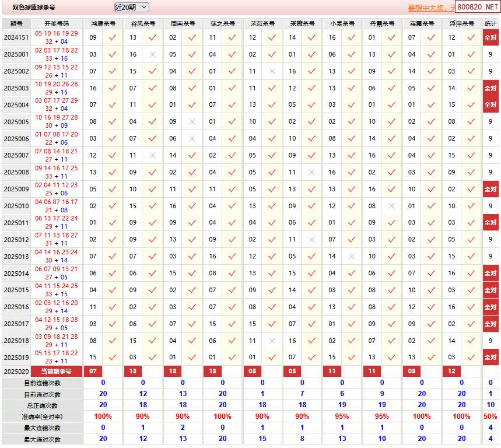
Task: Click the gray X in 周南杀号 row 2025006
Action: click(x=190, y=139)
